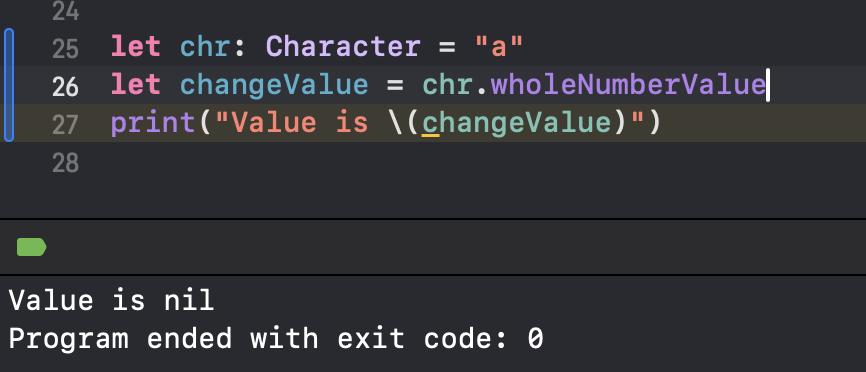Click the "Value is nil" console output
This screenshot has height=372, width=866.
click(x=111, y=301)
